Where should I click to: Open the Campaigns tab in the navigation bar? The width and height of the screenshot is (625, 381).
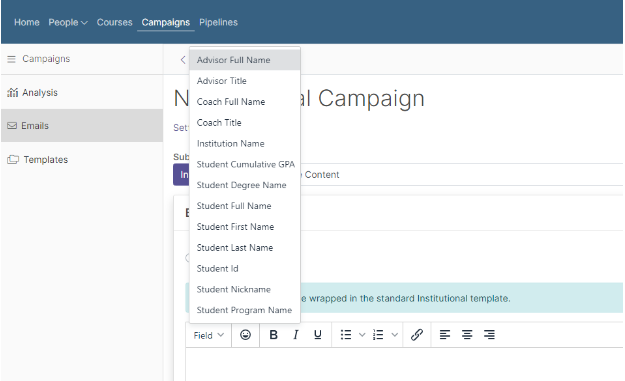(166, 22)
